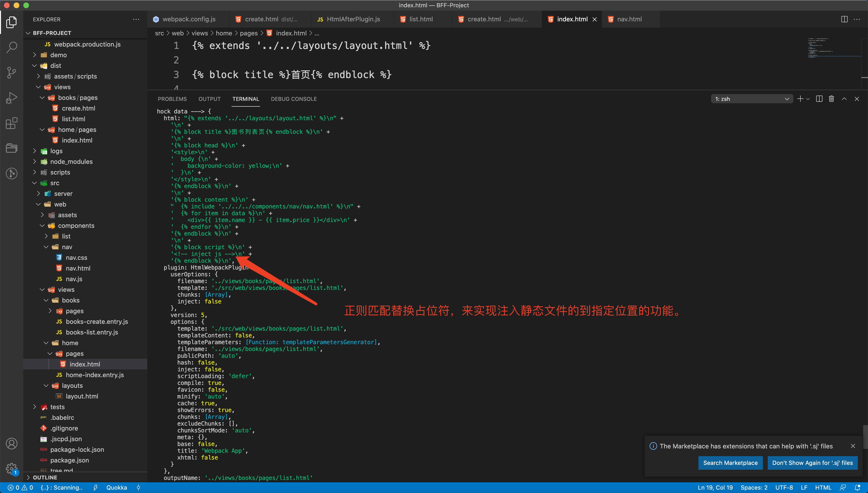This screenshot has height=493, width=868.
Task: Open the PROBLEMS panel tab
Action: point(172,99)
